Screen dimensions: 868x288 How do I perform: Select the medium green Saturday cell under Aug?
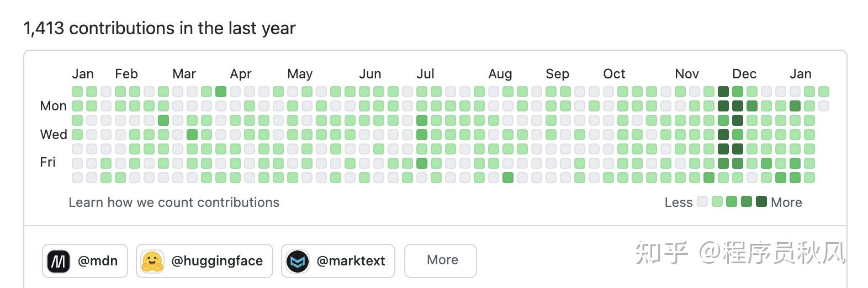[508, 178]
